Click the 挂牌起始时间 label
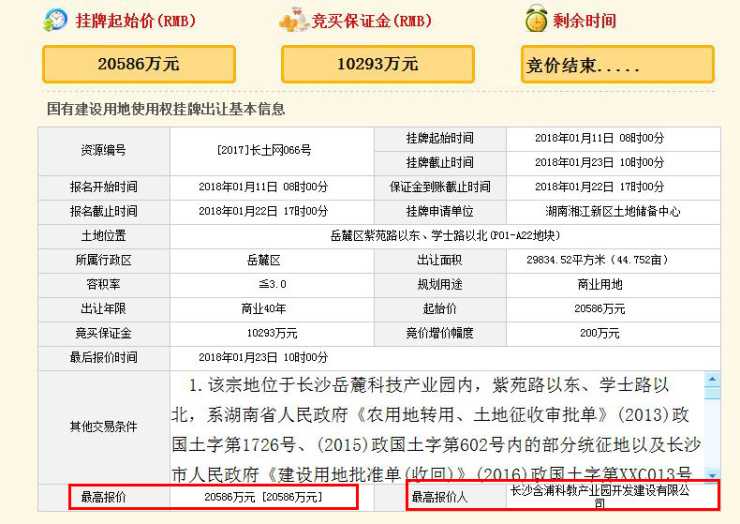740x524 pixels. tap(440, 138)
